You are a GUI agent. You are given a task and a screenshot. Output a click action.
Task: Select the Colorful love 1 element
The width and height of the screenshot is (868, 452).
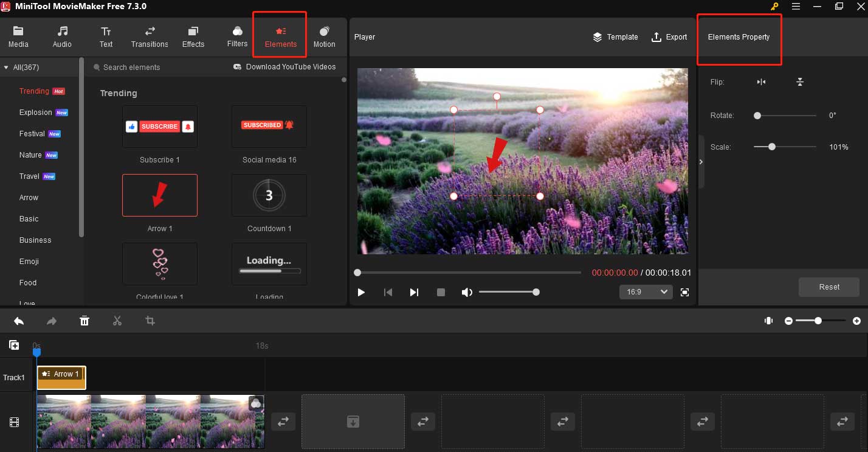(160, 264)
